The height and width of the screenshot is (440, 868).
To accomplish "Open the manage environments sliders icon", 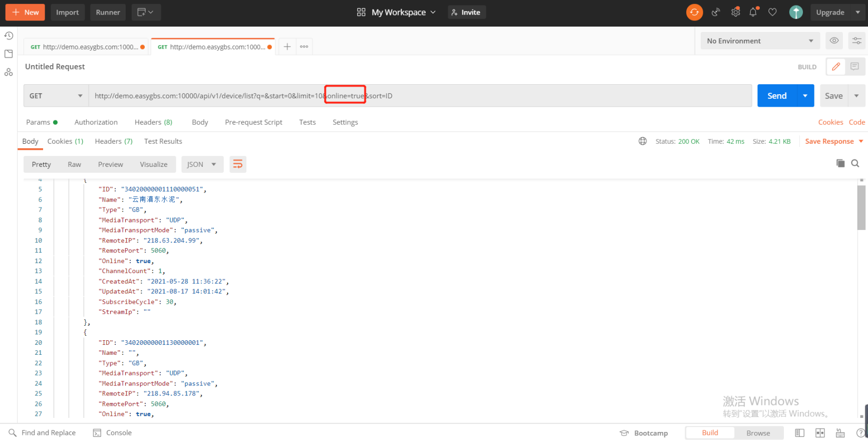I will [857, 41].
